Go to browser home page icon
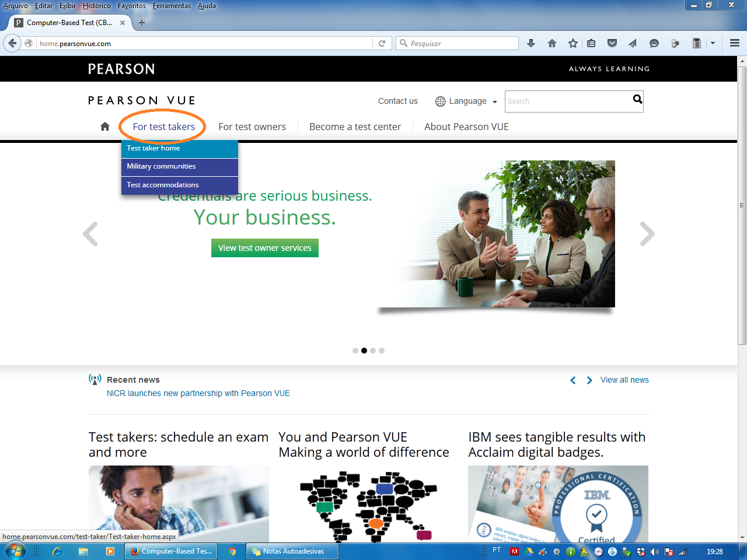The image size is (747, 560). coord(552,43)
